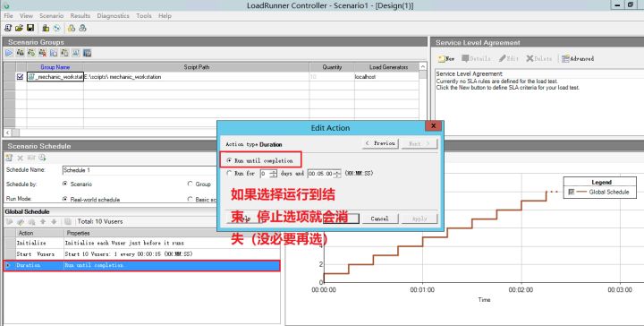Click the Load Generators toolbar icon
Viewport: 644px width, 326px height.
[x=46, y=28]
